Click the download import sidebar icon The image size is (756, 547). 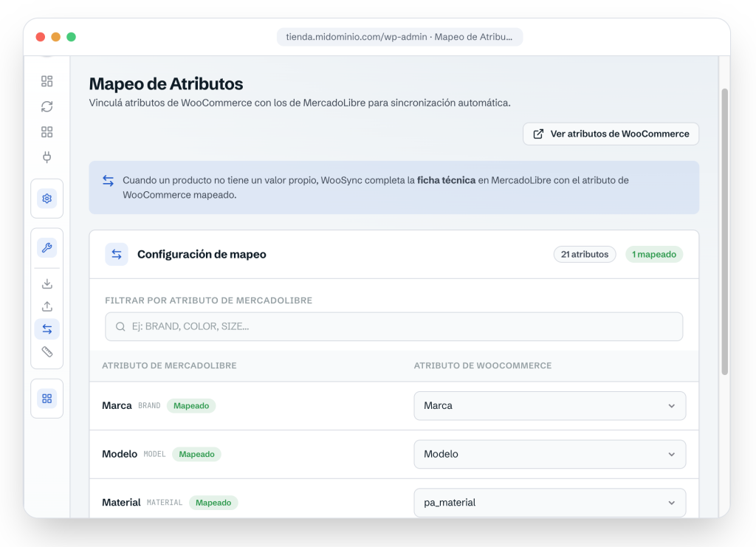(x=47, y=284)
